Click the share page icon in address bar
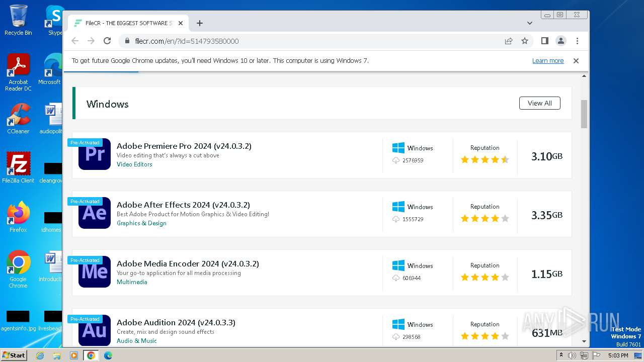 (509, 41)
